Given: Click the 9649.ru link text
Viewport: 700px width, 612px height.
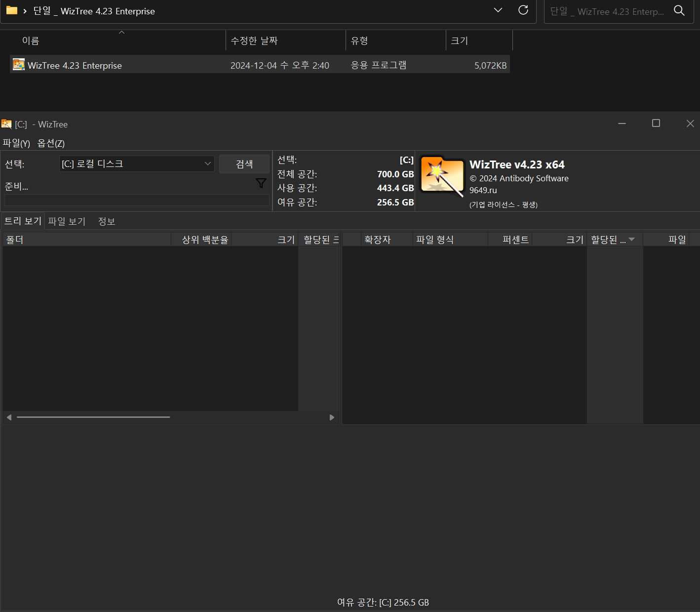Looking at the screenshot, I should (483, 190).
